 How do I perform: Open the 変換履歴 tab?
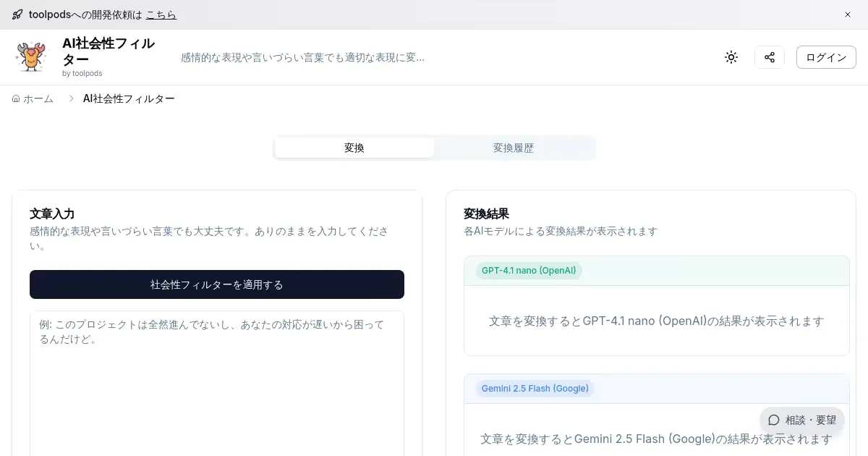514,148
